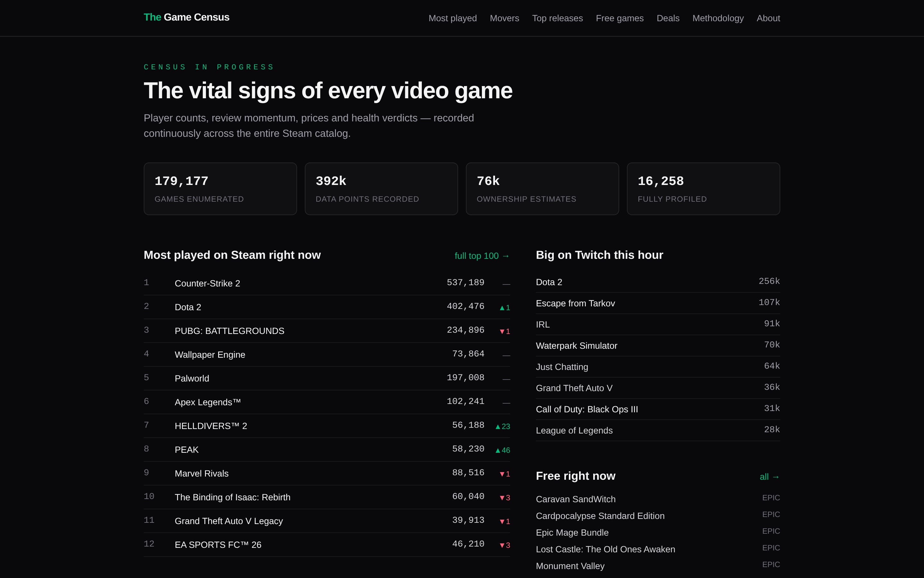Click the green up-23 indicator for HELLDIVERS 2

502,426
